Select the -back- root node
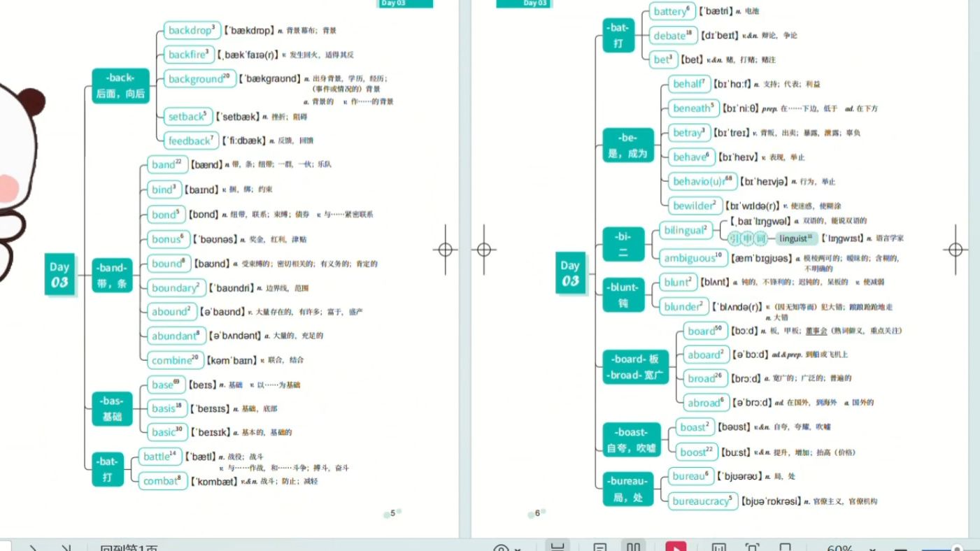Screen dimensions: 980x551 coord(121,86)
